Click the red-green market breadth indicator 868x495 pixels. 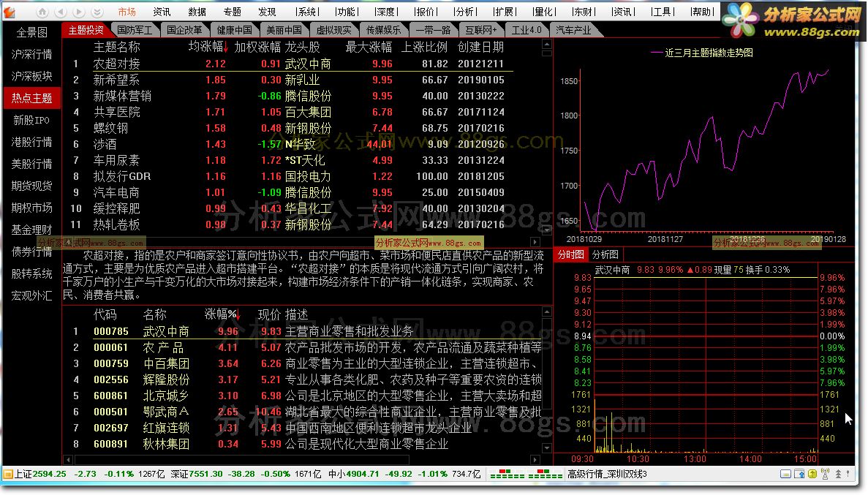pyautogui.click(x=526, y=475)
